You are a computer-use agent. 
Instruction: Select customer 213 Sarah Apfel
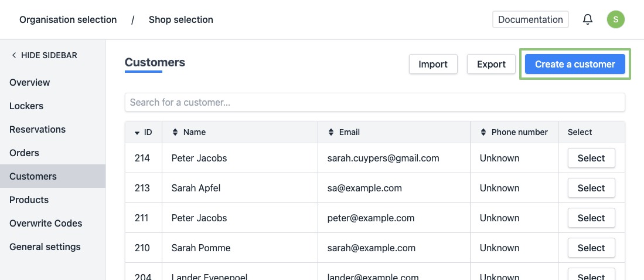pos(591,188)
